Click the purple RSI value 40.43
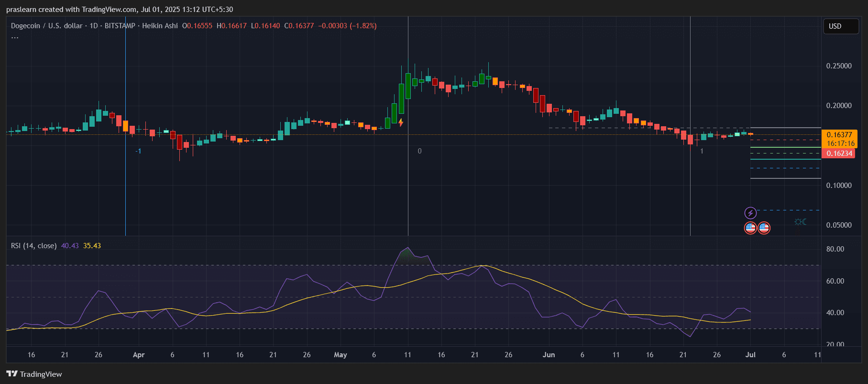The image size is (868, 384). click(x=70, y=246)
